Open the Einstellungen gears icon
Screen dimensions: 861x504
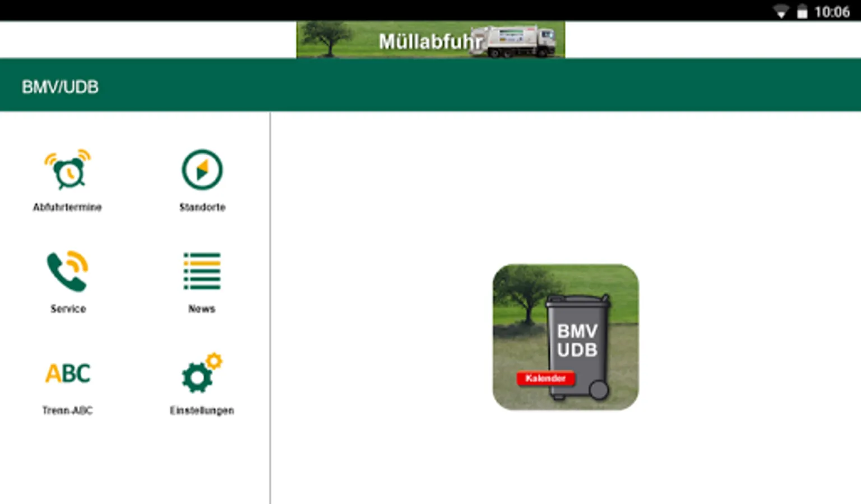tap(202, 372)
